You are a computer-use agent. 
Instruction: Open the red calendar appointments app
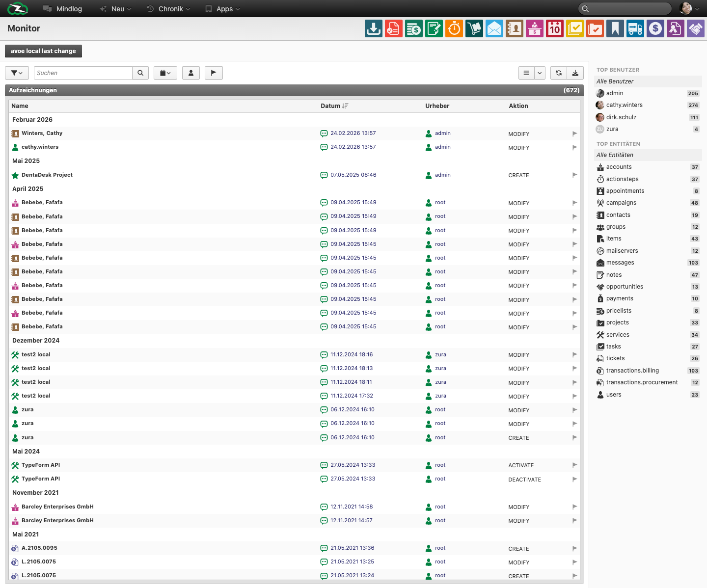point(555,28)
